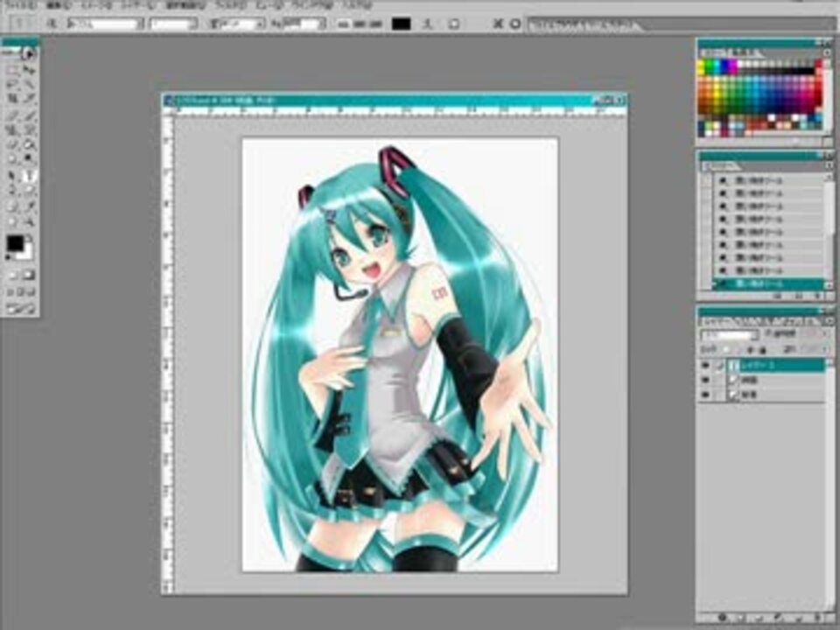Select the Clone Stamp tool
This screenshot has width=840, height=630.
pyautogui.click(x=12, y=129)
